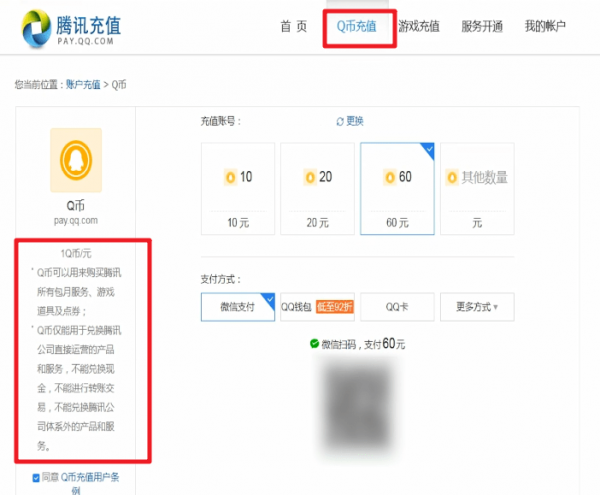This screenshot has height=495, width=600.
Task: Switch to the Q币充值 tab
Action: click(x=356, y=26)
